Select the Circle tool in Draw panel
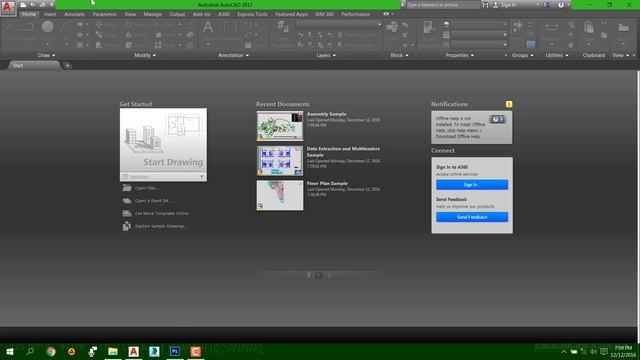This screenshot has width=640, height=360. pos(47,27)
